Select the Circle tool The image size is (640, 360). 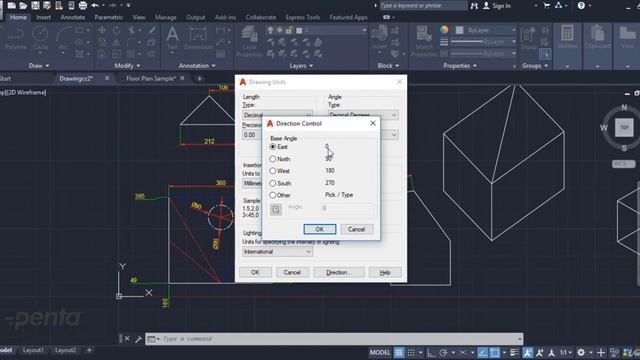(x=40, y=38)
